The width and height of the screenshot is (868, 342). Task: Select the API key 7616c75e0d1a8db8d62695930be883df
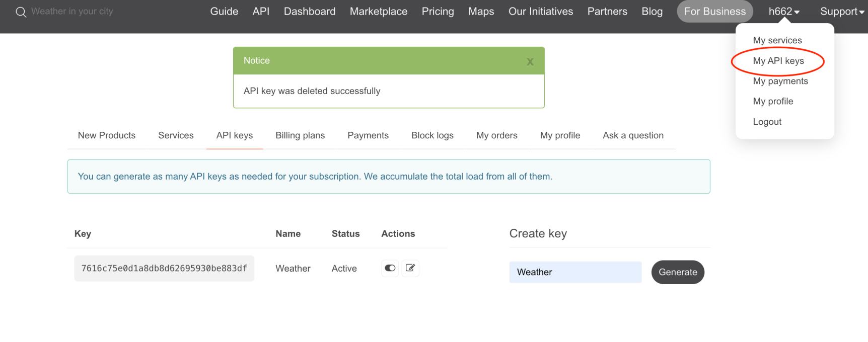click(x=164, y=269)
